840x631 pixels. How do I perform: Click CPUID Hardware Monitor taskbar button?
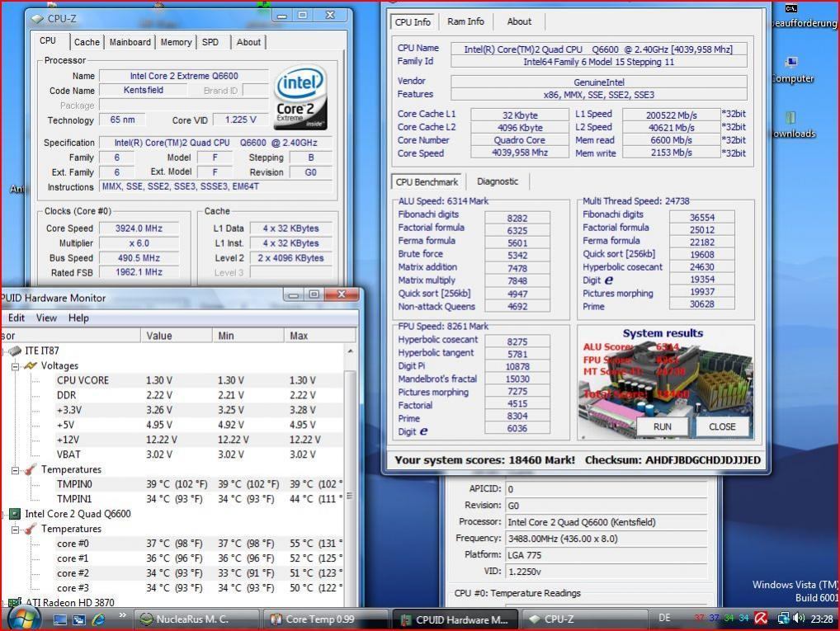[x=455, y=619]
